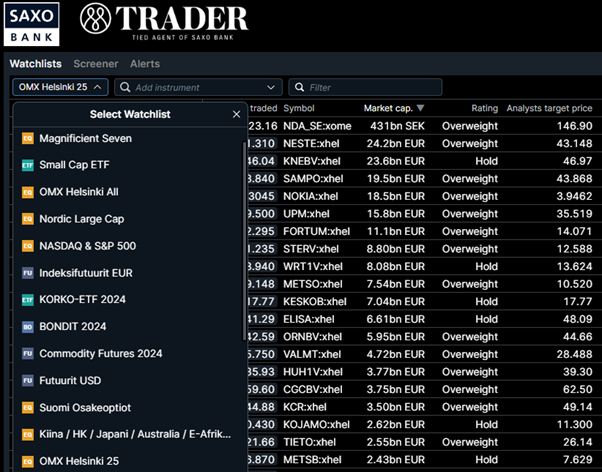Sort by the Symbol column header

click(299, 108)
